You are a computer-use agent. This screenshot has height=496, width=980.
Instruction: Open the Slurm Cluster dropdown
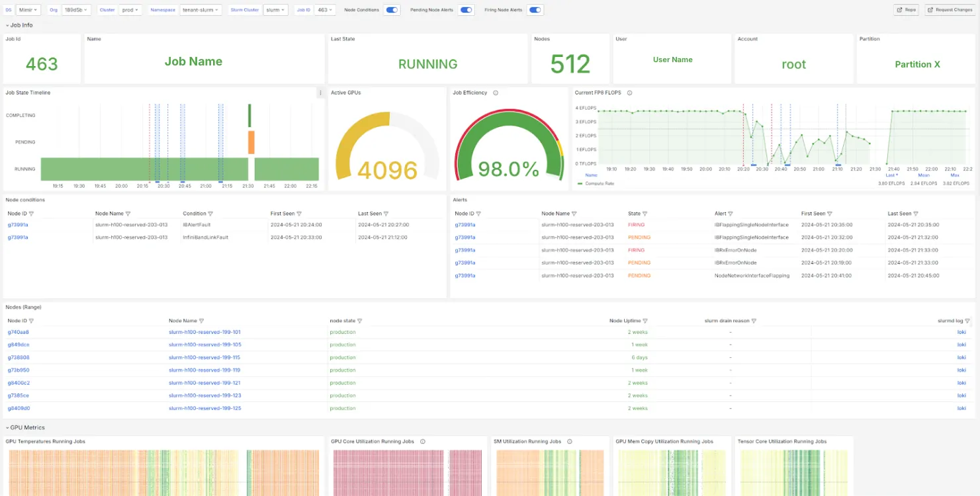[275, 10]
